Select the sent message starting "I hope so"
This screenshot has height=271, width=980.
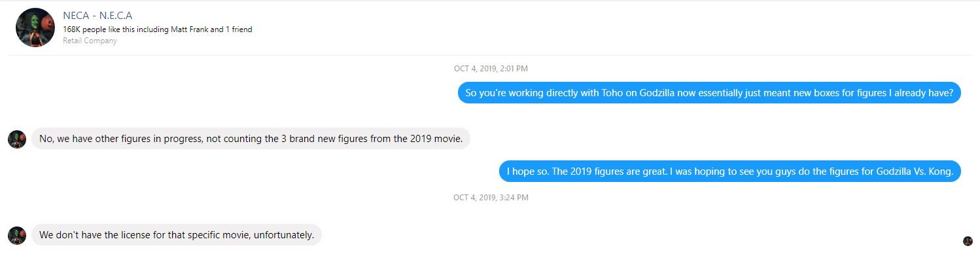coord(729,172)
